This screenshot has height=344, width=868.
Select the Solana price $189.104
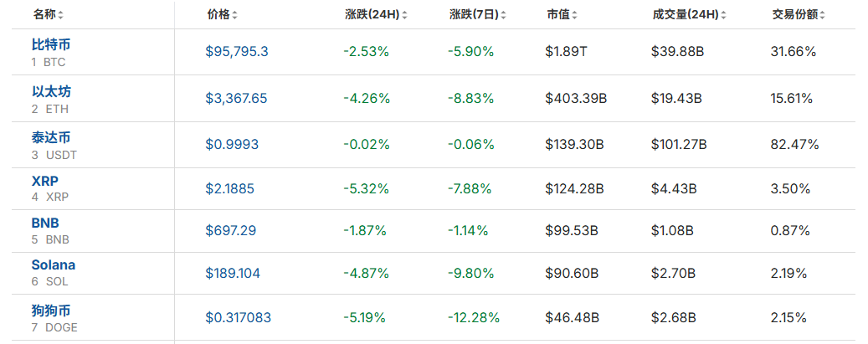click(234, 273)
